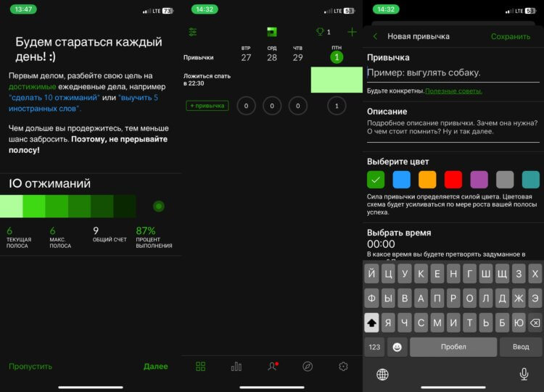The image size is (544, 392).
Task: Tap the backspace delete key
Action: point(535,322)
